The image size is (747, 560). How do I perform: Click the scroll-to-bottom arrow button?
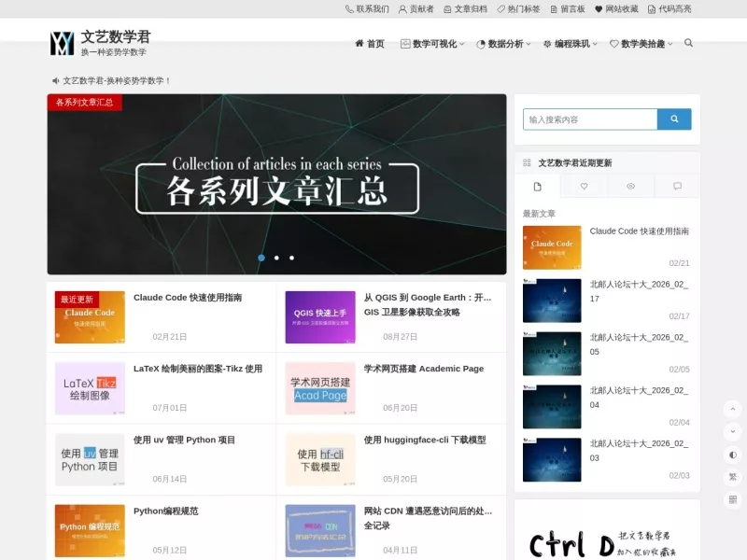coord(733,431)
